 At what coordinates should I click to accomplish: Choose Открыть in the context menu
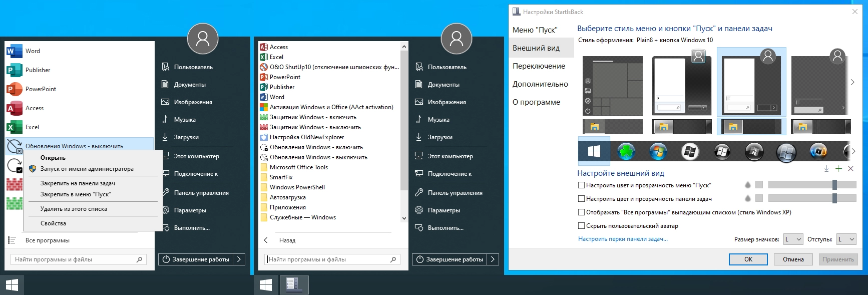(x=53, y=158)
